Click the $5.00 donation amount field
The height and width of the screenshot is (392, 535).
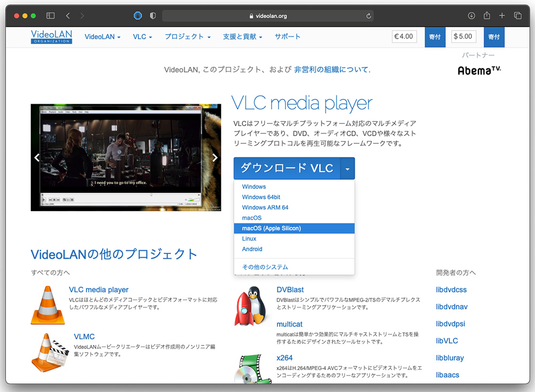[463, 36]
